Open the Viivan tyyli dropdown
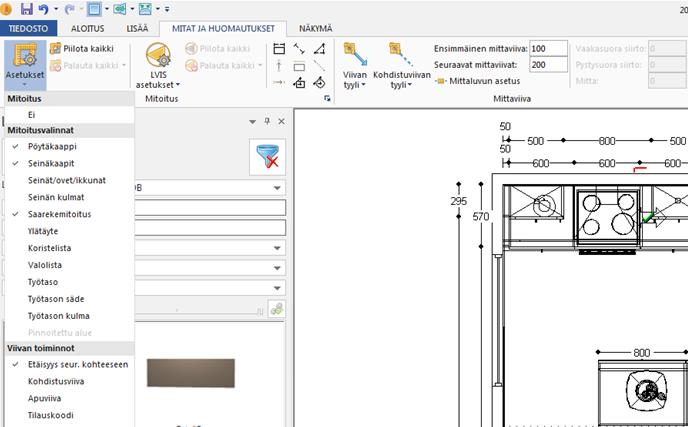This screenshot has width=688, height=427. pos(355,66)
